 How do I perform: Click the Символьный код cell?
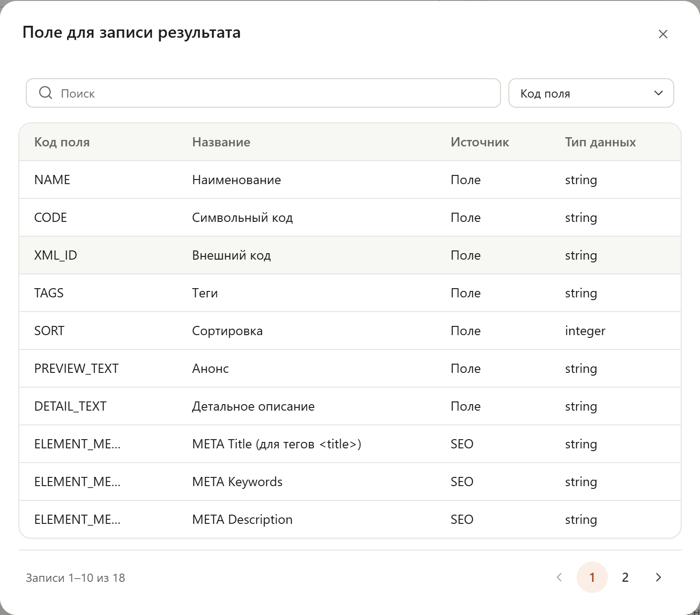point(242,217)
